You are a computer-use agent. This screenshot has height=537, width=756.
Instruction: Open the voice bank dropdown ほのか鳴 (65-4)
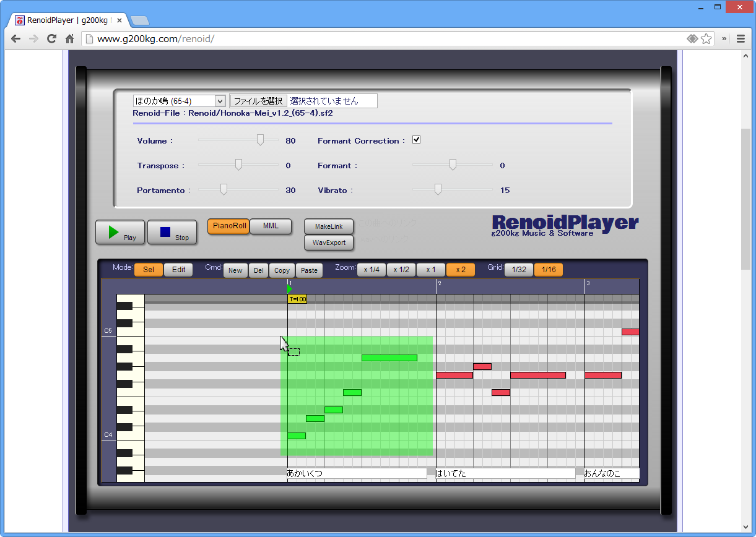pos(179,101)
